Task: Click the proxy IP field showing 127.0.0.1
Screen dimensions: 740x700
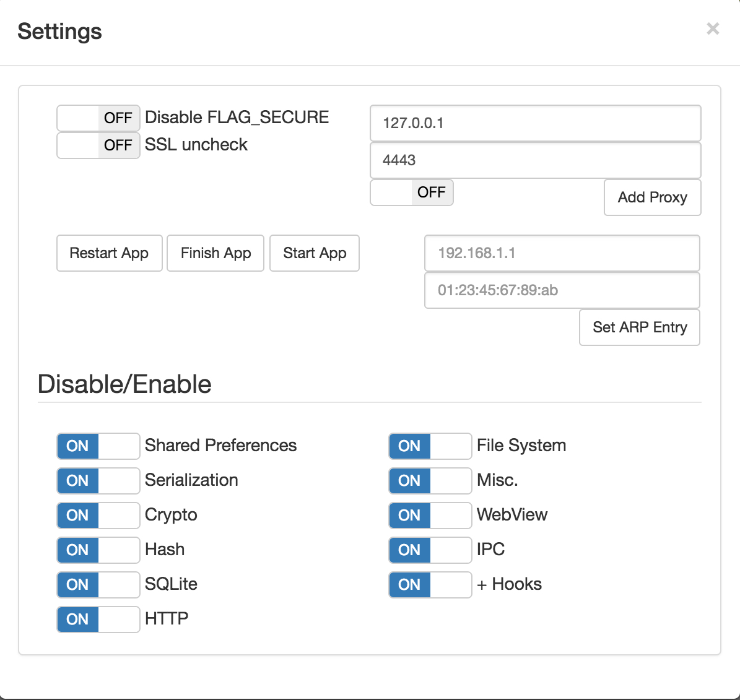Action: [x=535, y=123]
